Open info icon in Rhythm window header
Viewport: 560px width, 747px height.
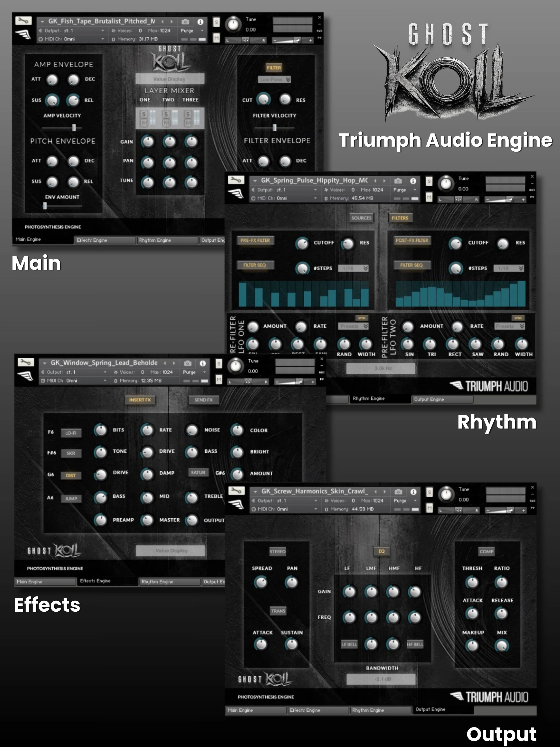coord(413,181)
